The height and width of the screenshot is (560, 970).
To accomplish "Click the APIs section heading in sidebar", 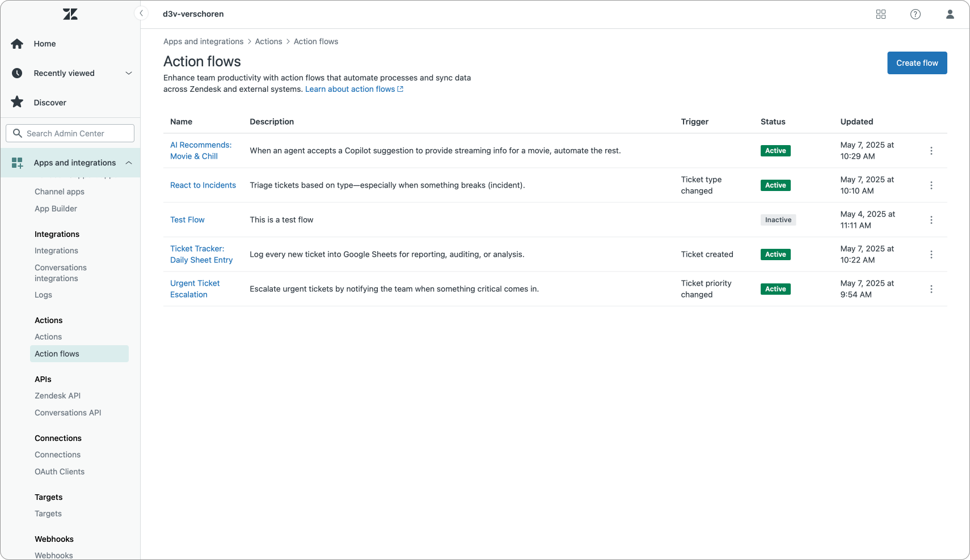I will [x=43, y=379].
